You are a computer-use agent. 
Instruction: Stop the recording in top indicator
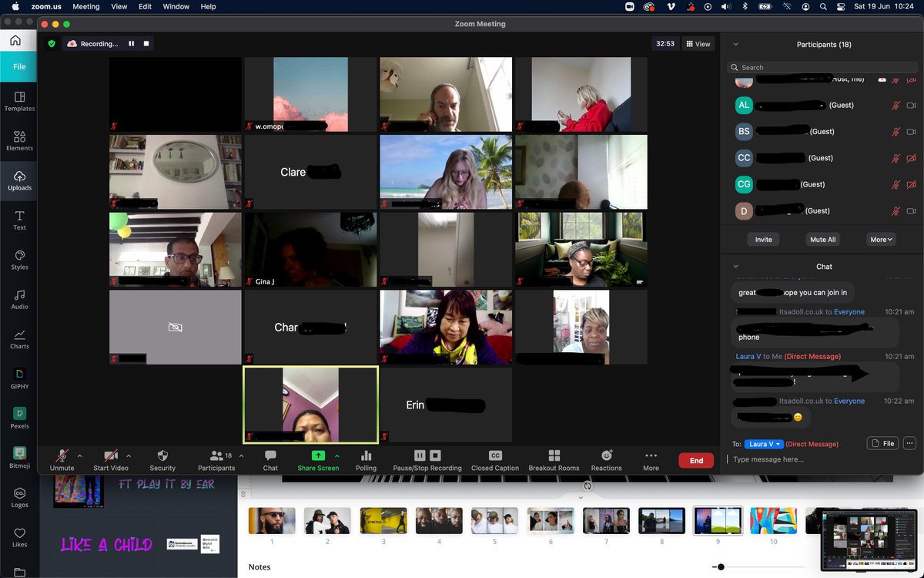146,44
